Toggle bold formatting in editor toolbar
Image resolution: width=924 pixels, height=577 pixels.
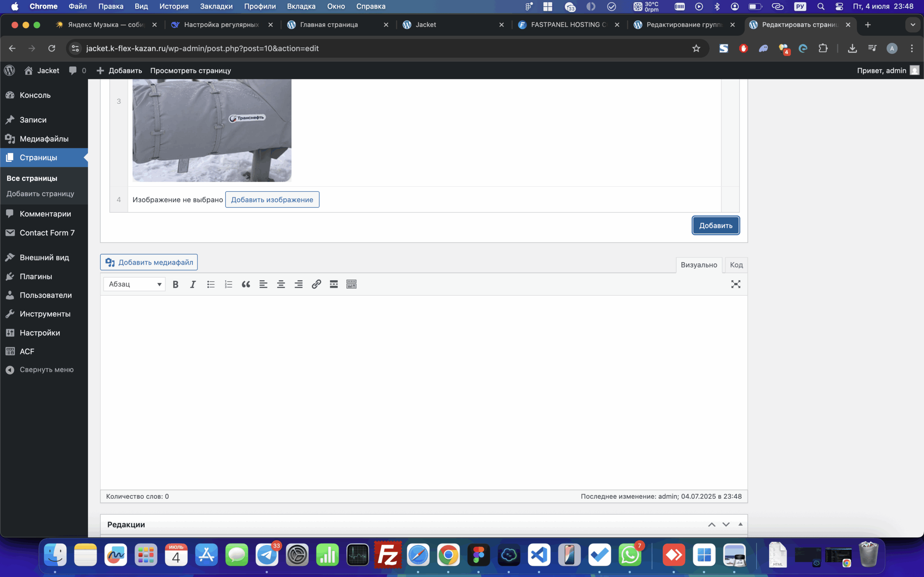pos(175,284)
